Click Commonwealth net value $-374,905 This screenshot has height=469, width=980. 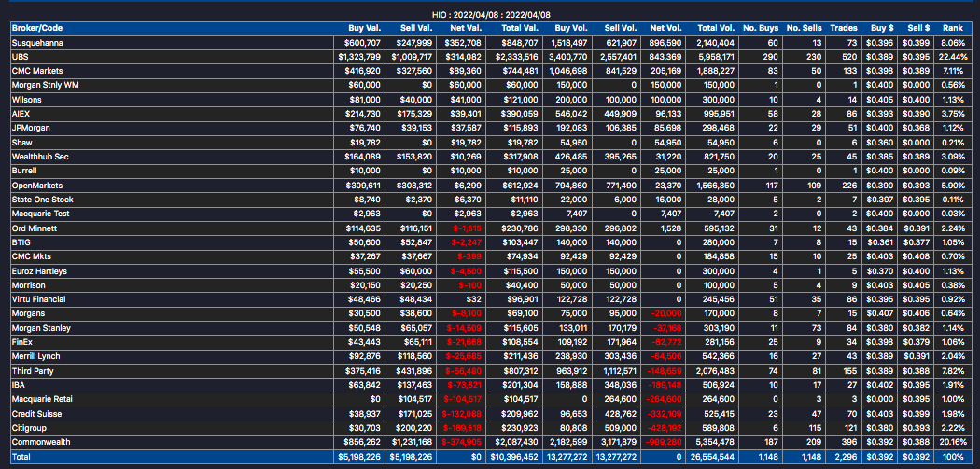coord(461,442)
